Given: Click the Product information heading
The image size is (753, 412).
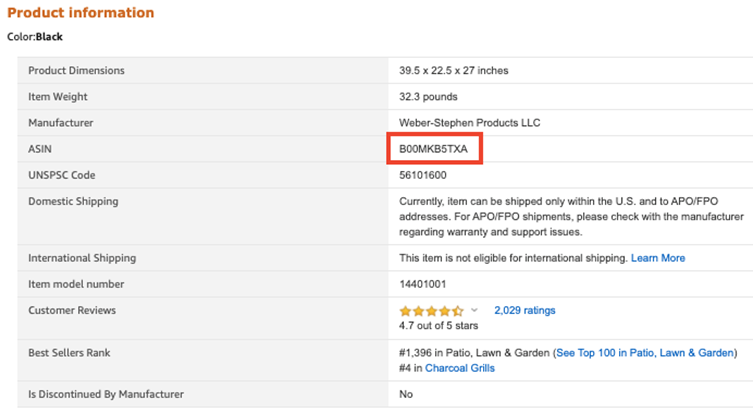Looking at the screenshot, I should click(x=81, y=13).
